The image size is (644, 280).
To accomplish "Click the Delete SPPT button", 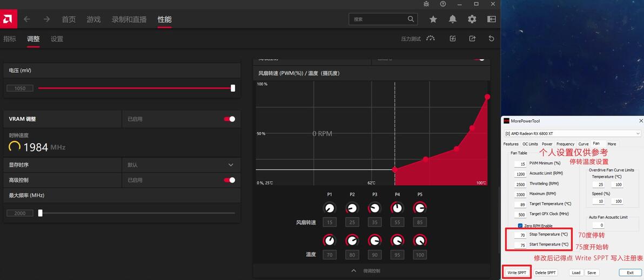I will pyautogui.click(x=546, y=272).
